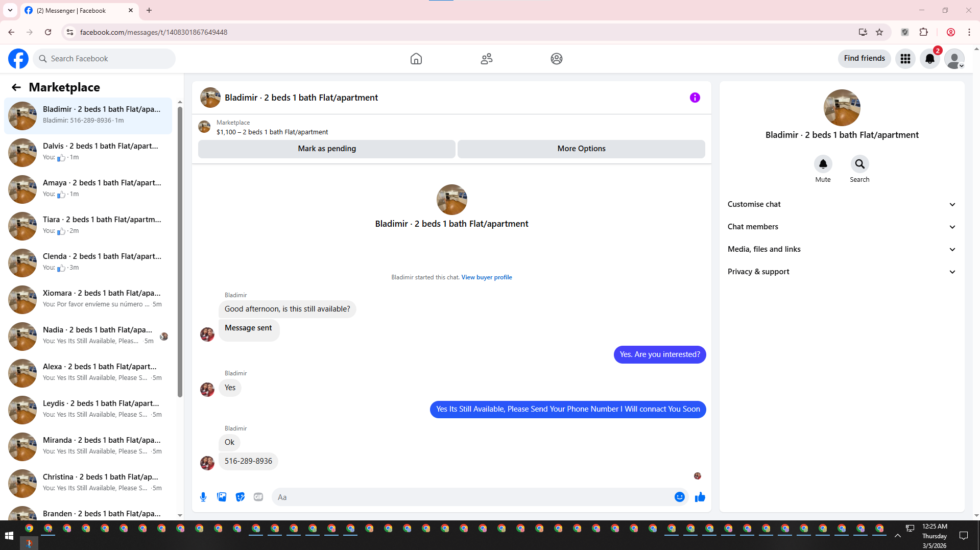Open the Facebook logo home link
Image resolution: width=980 pixels, height=550 pixels.
coord(18,59)
